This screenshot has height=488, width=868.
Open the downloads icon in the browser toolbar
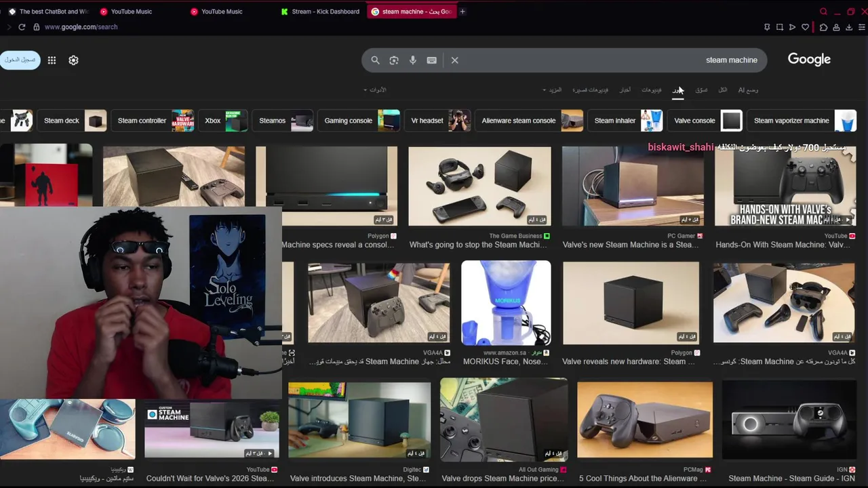click(x=849, y=27)
